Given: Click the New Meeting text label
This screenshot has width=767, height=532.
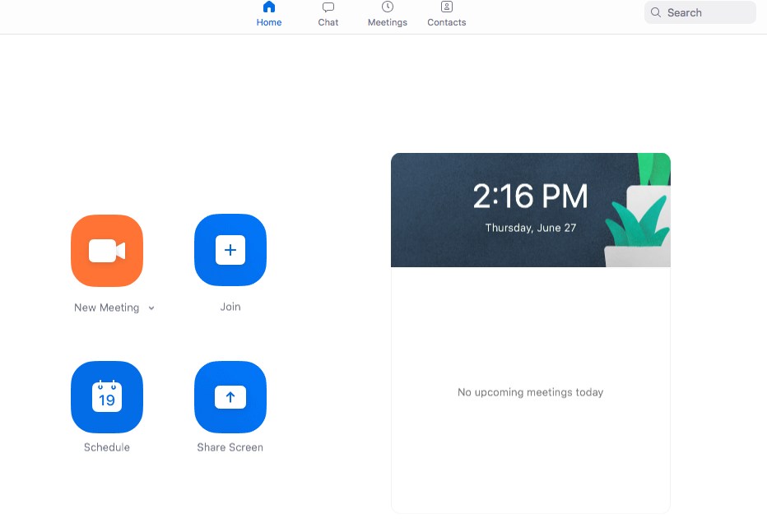Looking at the screenshot, I should coord(107,308).
